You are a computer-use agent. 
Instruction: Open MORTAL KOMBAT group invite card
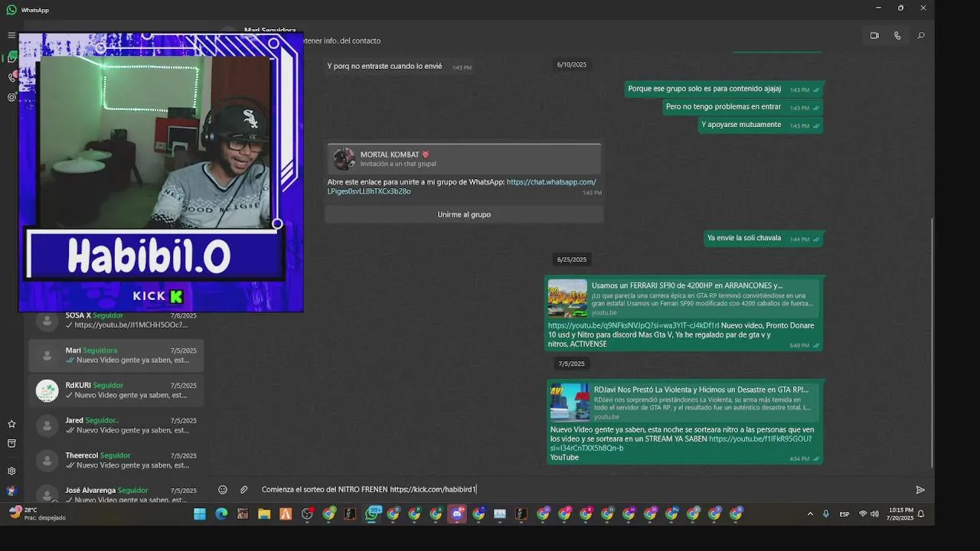464,159
